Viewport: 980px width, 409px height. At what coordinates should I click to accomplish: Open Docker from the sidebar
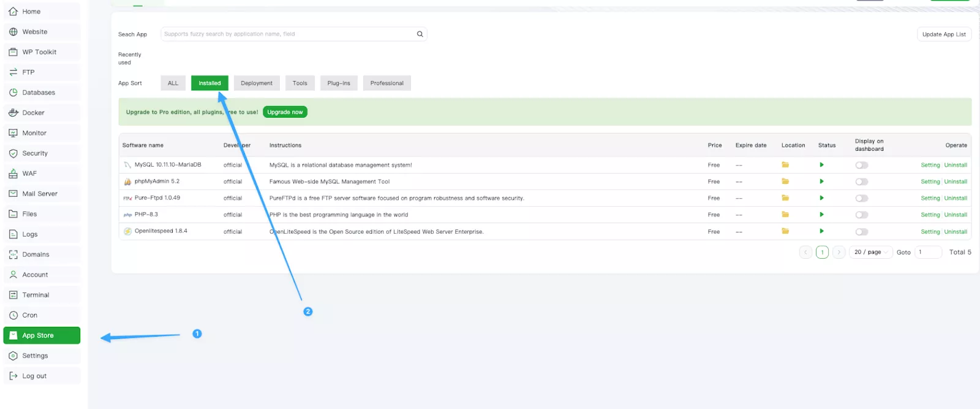click(34, 113)
